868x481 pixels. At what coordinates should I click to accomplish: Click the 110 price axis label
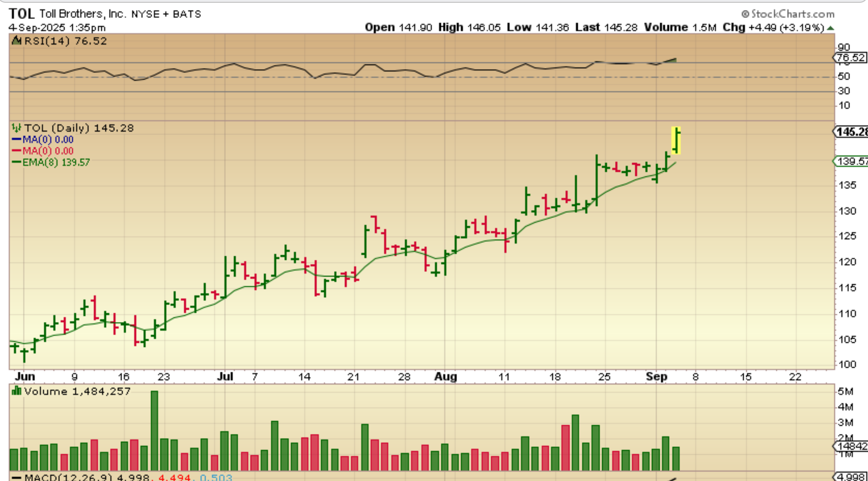847,313
